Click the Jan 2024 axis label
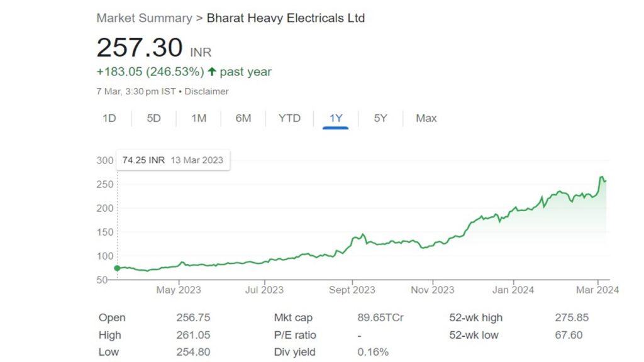The height and width of the screenshot is (362, 644). click(513, 290)
